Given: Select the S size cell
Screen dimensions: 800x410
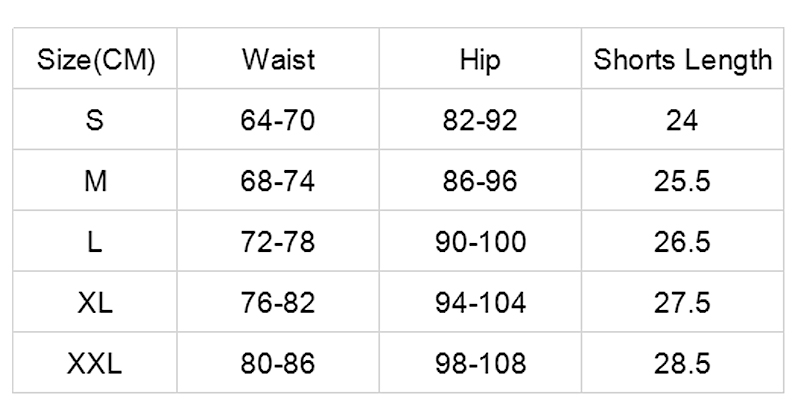Looking at the screenshot, I should point(95,121).
